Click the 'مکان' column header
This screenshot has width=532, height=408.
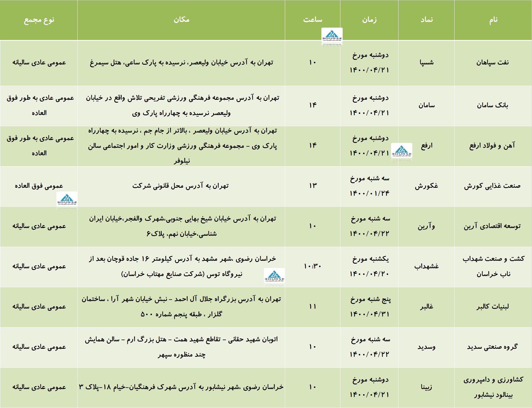pos(181,20)
